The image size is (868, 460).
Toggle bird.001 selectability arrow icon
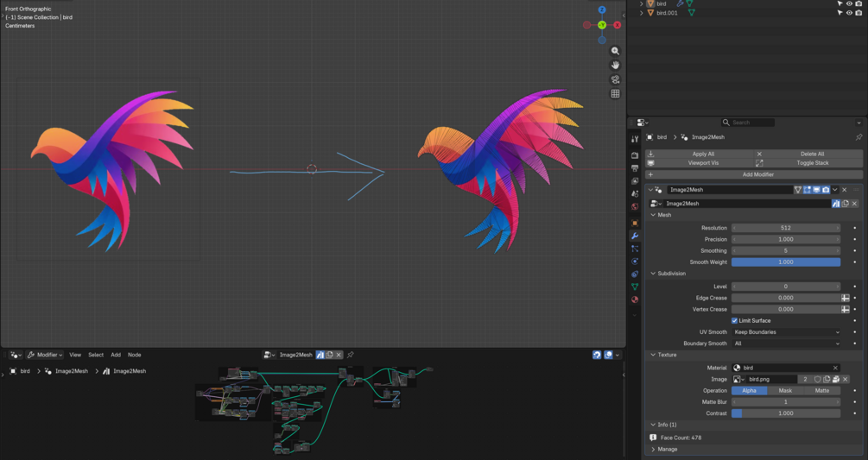click(x=839, y=13)
